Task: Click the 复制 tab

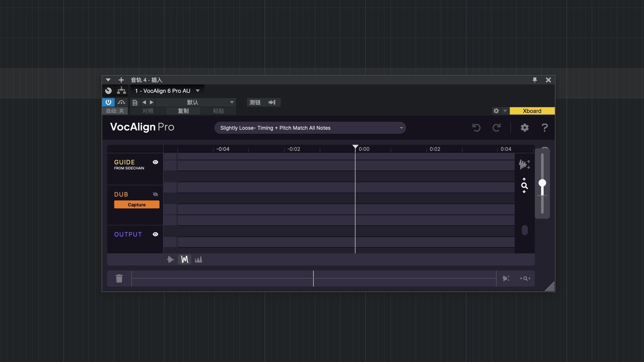Action: click(x=183, y=111)
